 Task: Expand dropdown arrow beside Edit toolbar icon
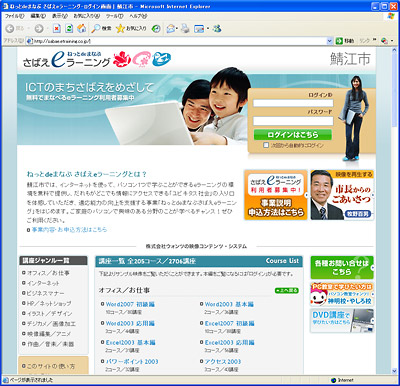pyautogui.click(x=208, y=29)
